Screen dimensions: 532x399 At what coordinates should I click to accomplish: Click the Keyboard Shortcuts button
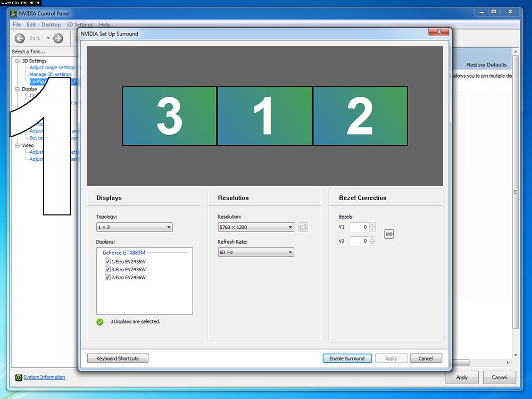(x=118, y=359)
